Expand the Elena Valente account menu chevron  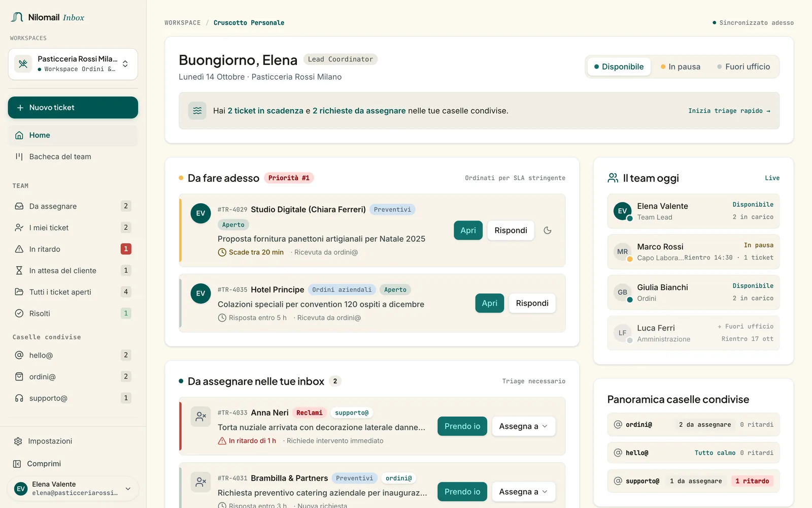[x=128, y=489]
